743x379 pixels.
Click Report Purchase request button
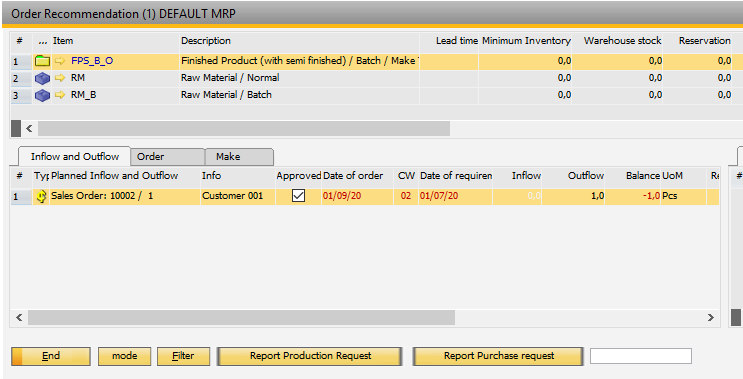[x=498, y=356]
